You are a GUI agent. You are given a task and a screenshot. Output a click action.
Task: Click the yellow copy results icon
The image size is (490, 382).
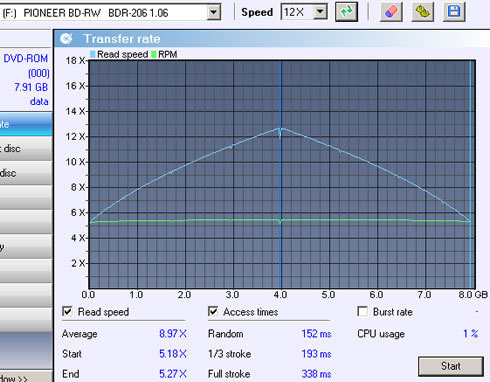[422, 12]
